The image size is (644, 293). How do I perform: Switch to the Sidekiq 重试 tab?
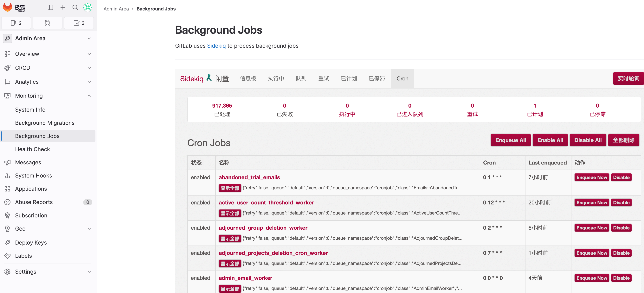pos(324,78)
